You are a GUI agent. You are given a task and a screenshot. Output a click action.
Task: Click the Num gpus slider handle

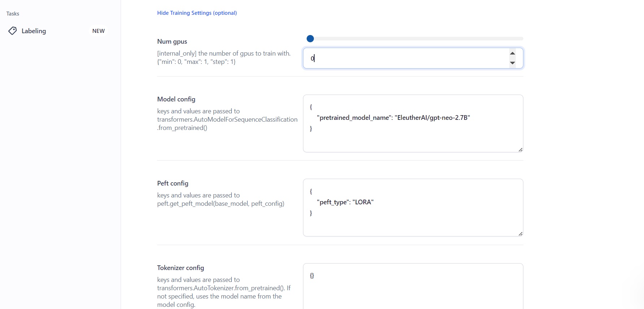coord(310,39)
